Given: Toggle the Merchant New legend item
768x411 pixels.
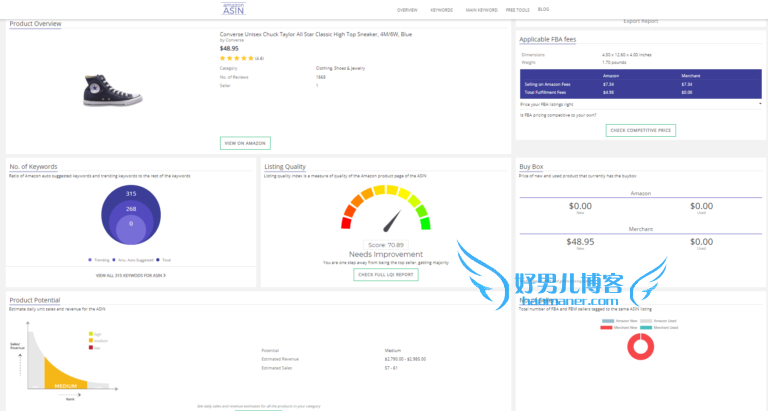Looking at the screenshot, I should coord(619,327).
